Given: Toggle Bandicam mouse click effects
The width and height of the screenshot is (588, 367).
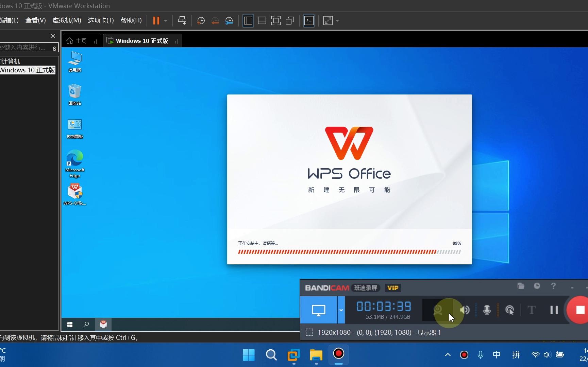Looking at the screenshot, I should coord(509,310).
